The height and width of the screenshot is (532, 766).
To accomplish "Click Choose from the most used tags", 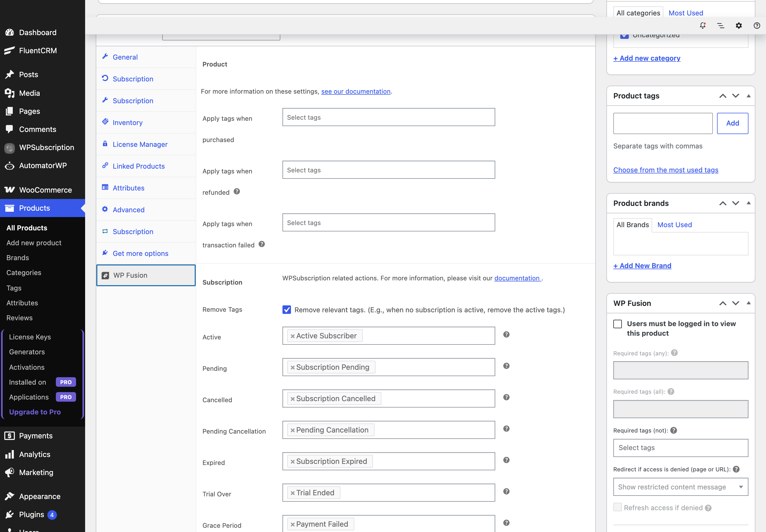I will (666, 170).
